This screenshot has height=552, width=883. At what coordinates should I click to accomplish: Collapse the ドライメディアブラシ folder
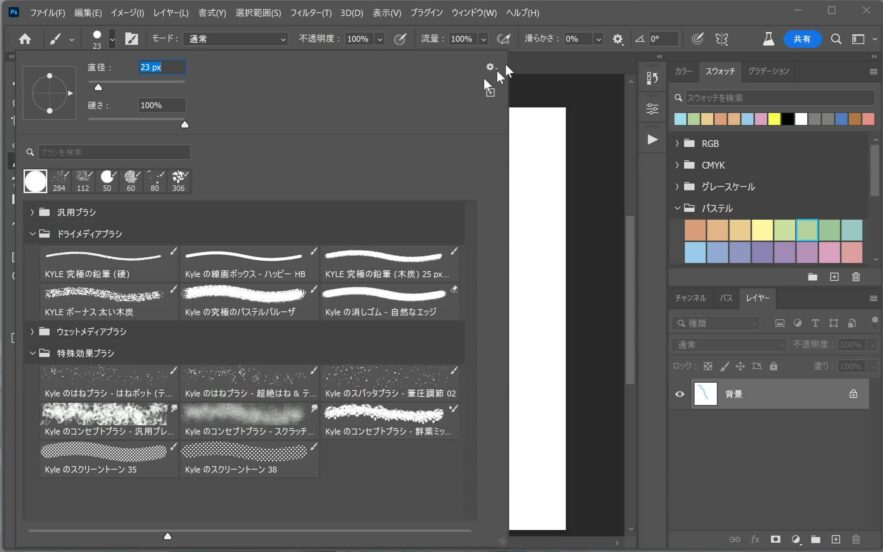32,234
